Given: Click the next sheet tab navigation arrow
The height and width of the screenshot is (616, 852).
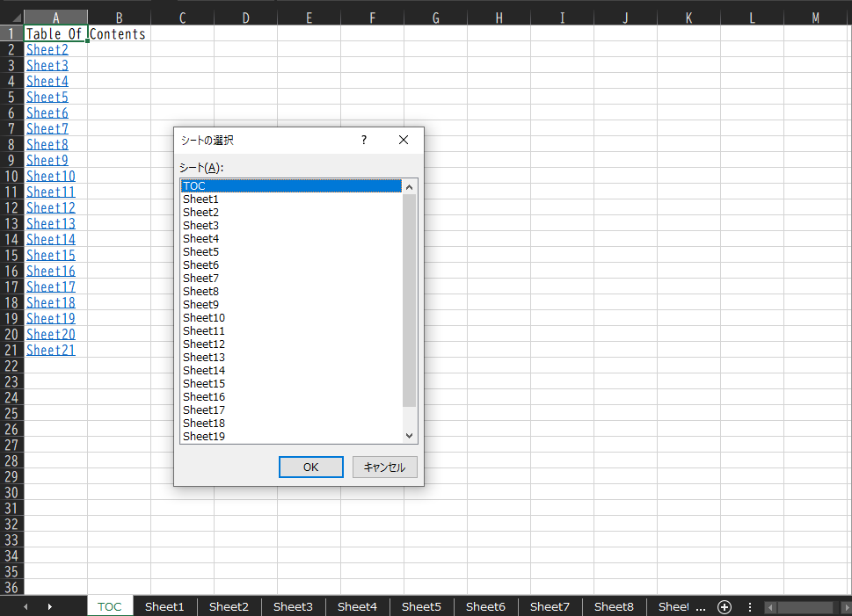Looking at the screenshot, I should click(x=49, y=606).
